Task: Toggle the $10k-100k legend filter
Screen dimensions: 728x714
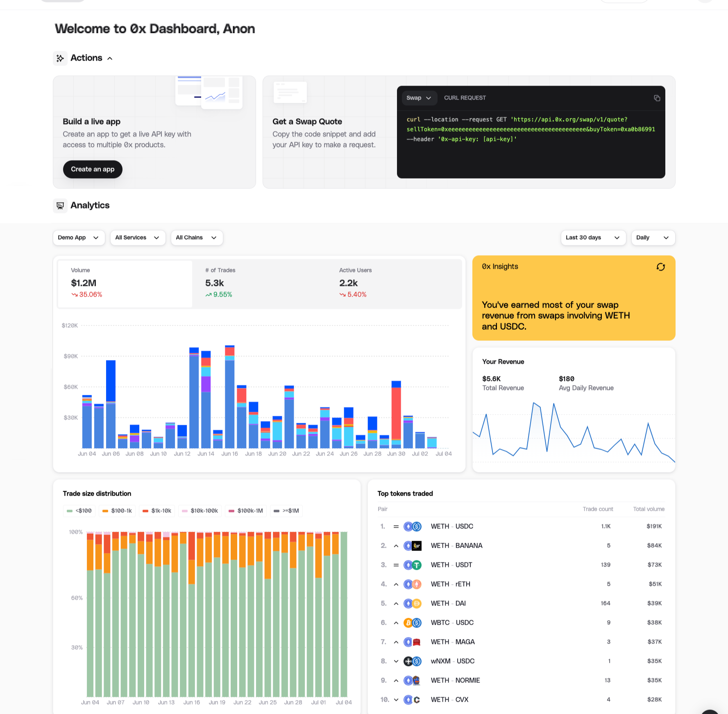Action: (200, 511)
